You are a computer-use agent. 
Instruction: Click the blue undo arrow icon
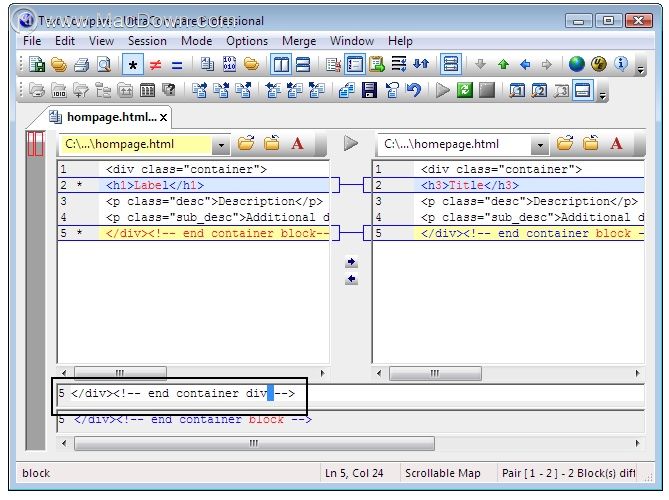coord(413,90)
